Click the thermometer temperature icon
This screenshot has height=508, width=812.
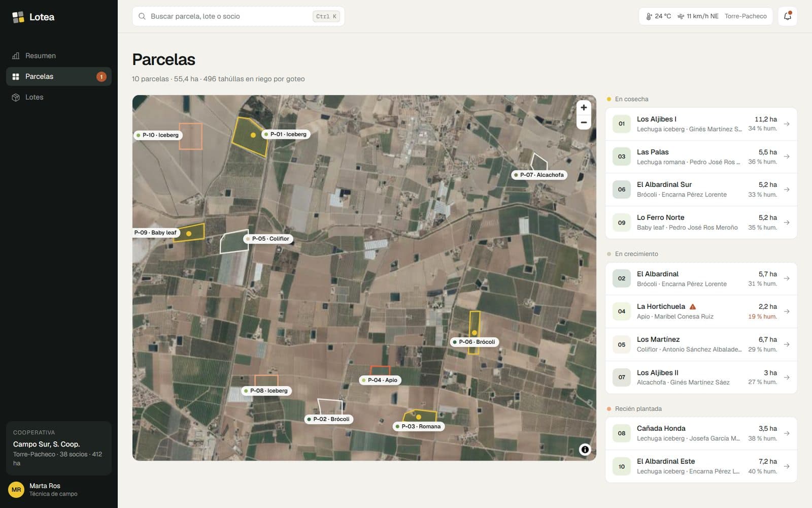click(649, 16)
